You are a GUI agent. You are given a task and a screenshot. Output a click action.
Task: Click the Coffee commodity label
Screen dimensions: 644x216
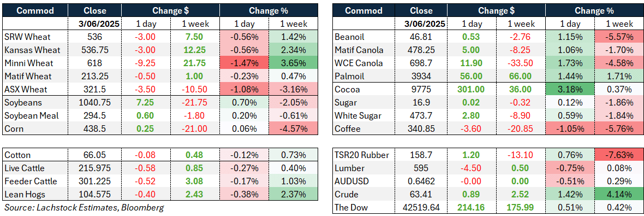347,129
